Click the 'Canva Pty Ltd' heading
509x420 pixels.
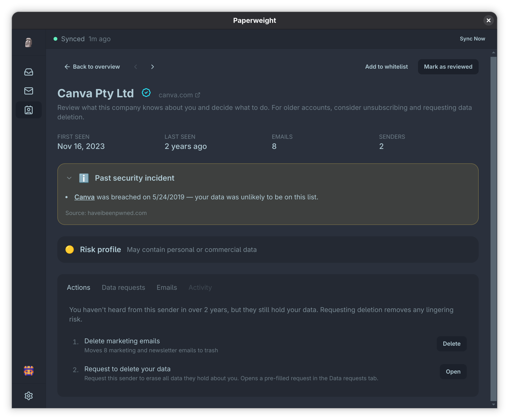pos(96,93)
